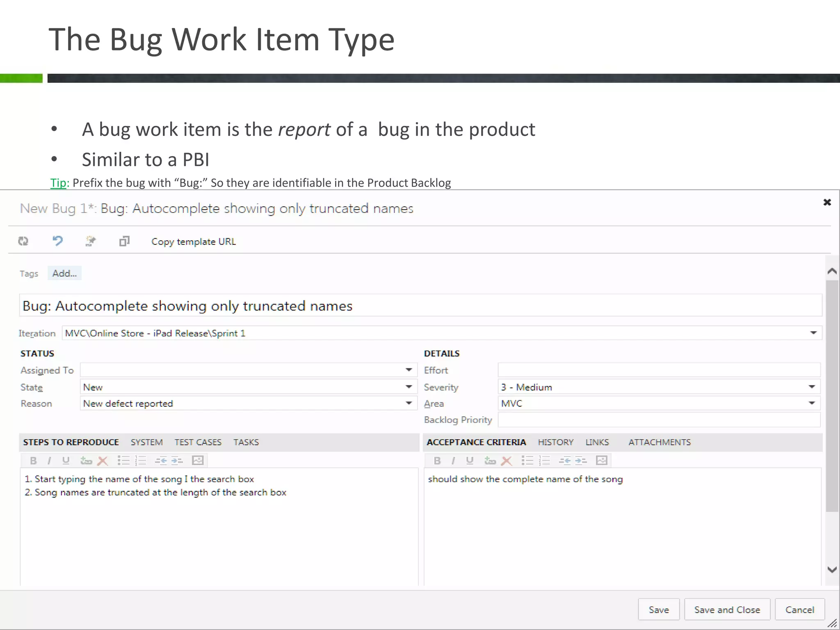Screen dimensions: 840x630
Task: Open the Iteration path dropdown
Action: [x=813, y=333]
